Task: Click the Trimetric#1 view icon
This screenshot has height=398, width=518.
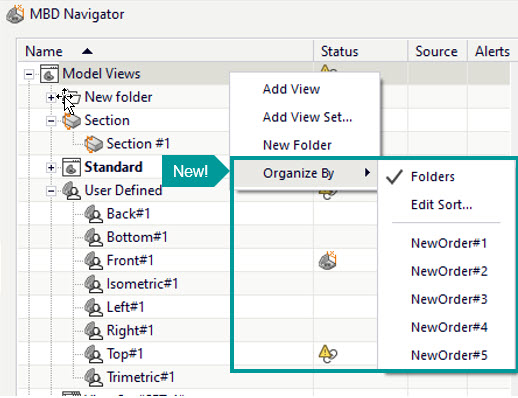Action: click(x=93, y=377)
